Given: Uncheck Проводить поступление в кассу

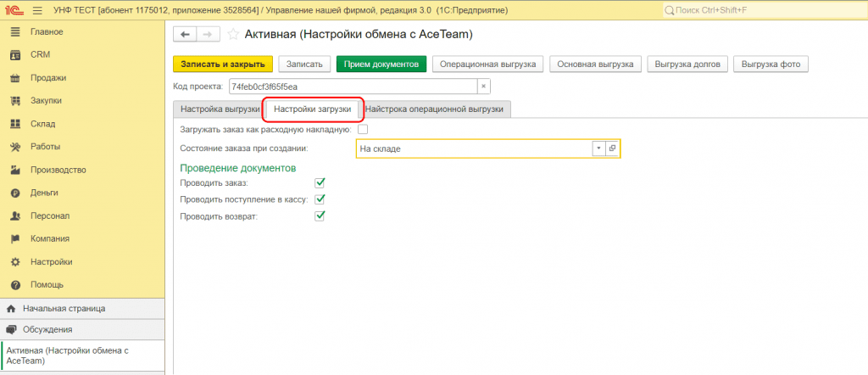Looking at the screenshot, I should click(x=320, y=199).
